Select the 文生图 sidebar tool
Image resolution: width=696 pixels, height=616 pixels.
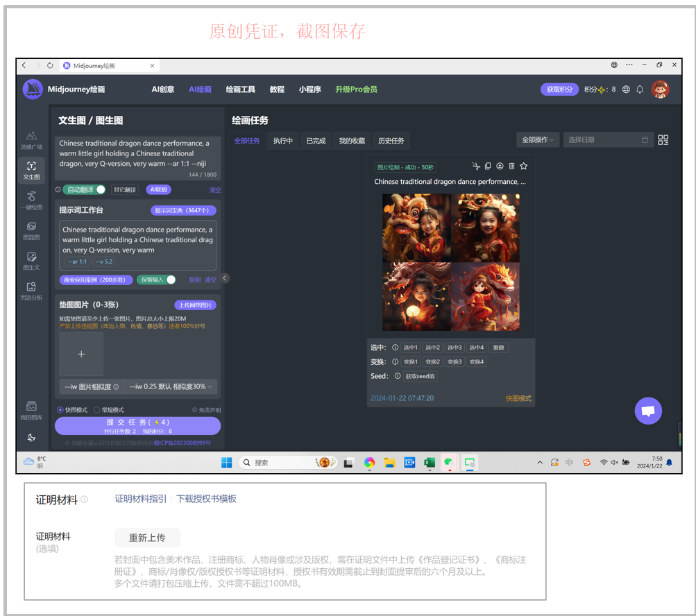(x=31, y=171)
